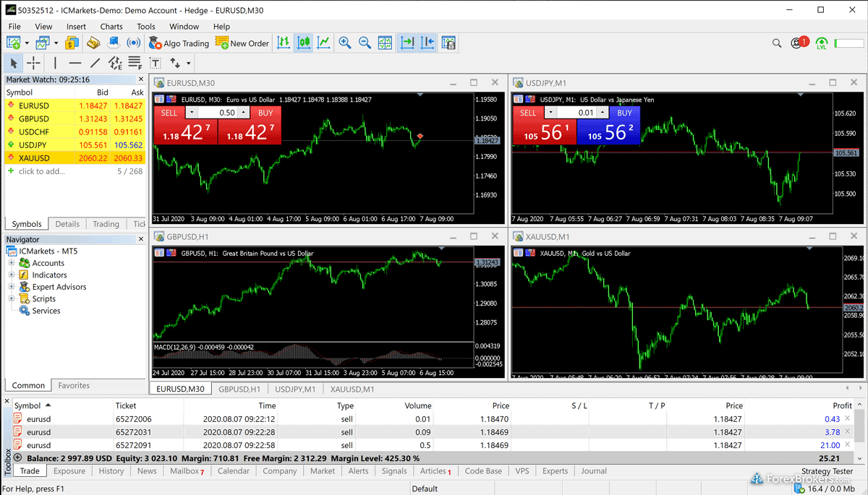Expand the Expert Advisors tree node
The width and height of the screenshot is (868, 495).
pyautogui.click(x=12, y=287)
